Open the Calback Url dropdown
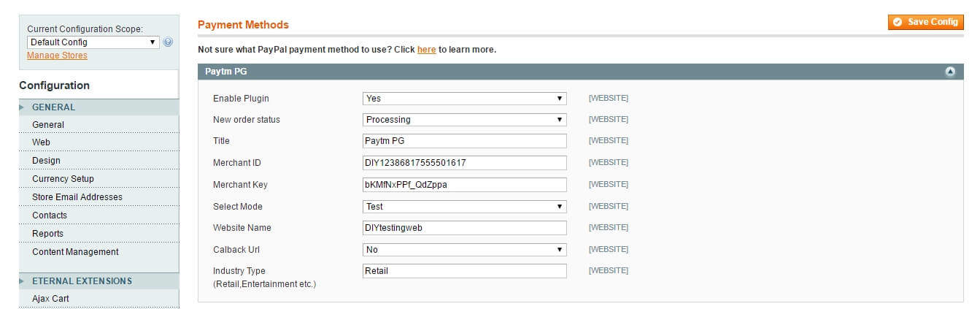 click(x=464, y=249)
